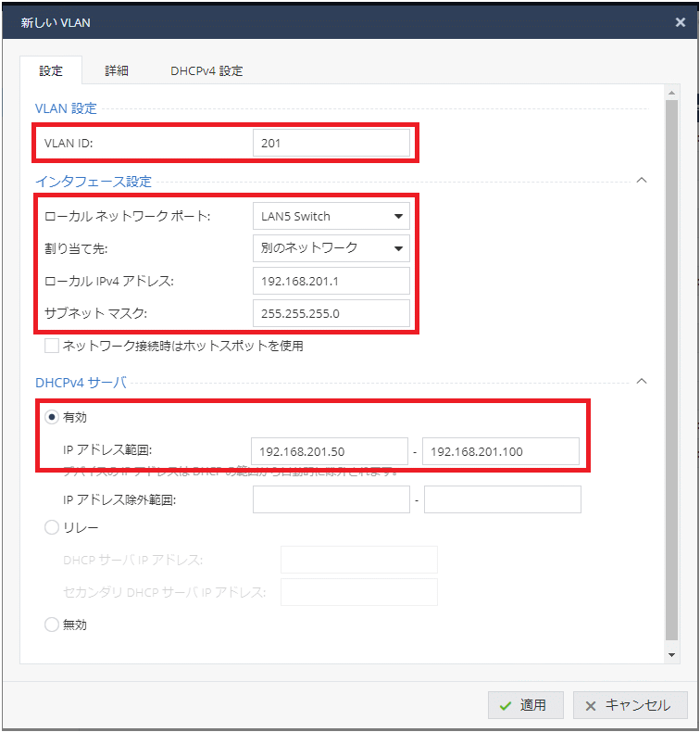Switch to the 詳細 tab

117,70
